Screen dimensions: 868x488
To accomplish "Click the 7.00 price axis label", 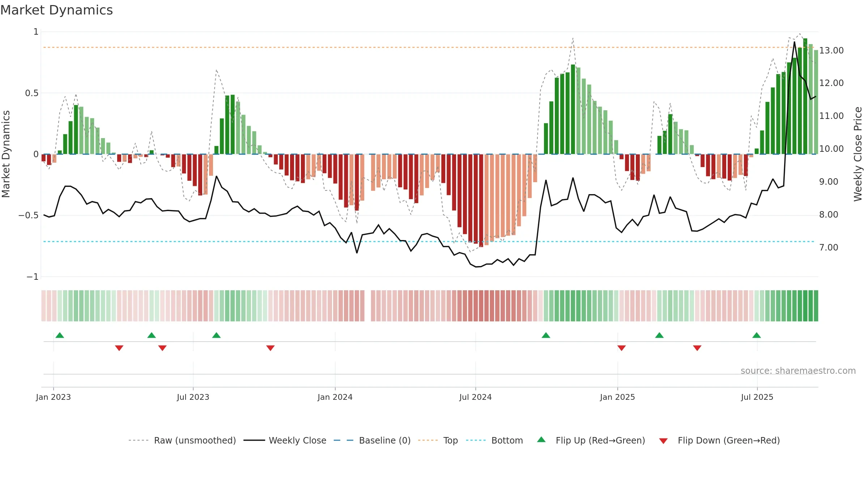I will (x=829, y=247).
